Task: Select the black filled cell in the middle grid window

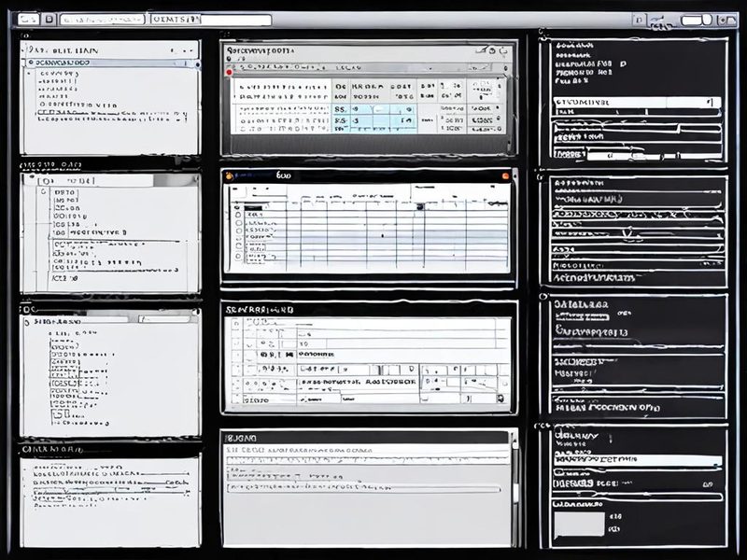Action: (x=253, y=207)
